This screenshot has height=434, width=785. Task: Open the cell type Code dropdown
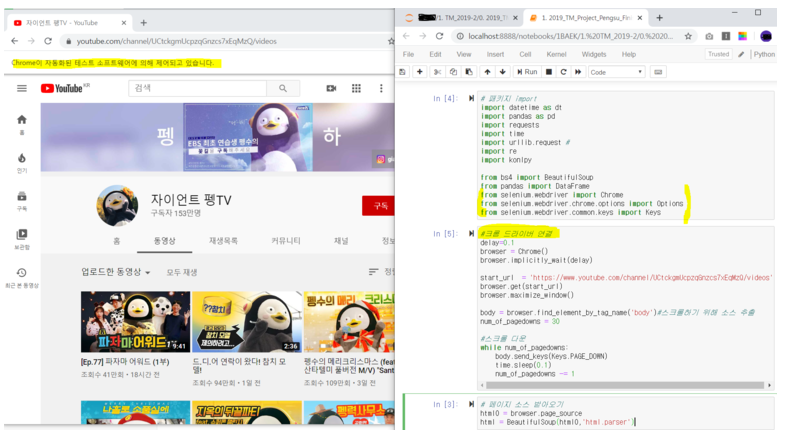pos(616,72)
